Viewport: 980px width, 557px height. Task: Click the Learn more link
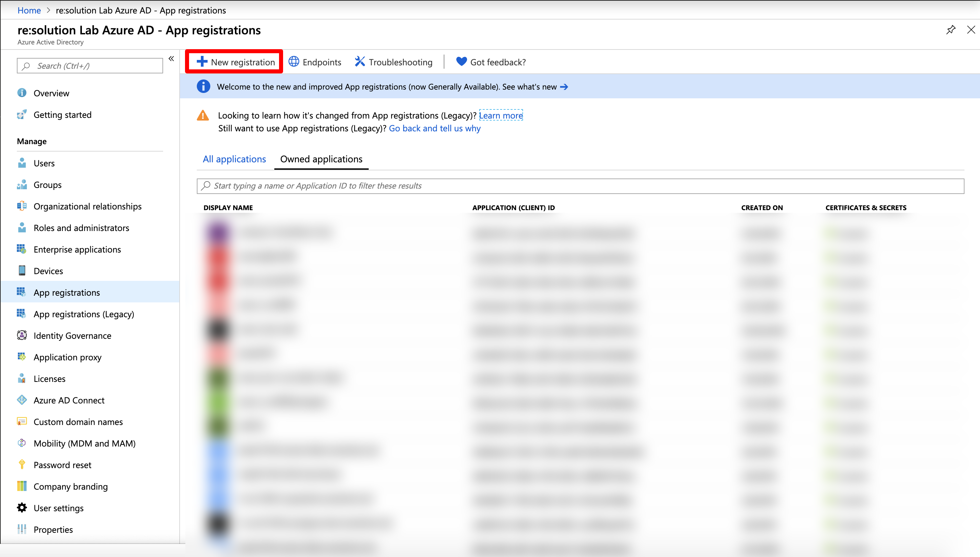pyautogui.click(x=501, y=115)
